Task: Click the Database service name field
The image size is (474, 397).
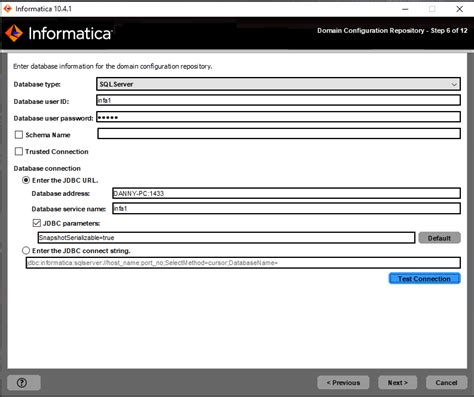Action: 286,209
